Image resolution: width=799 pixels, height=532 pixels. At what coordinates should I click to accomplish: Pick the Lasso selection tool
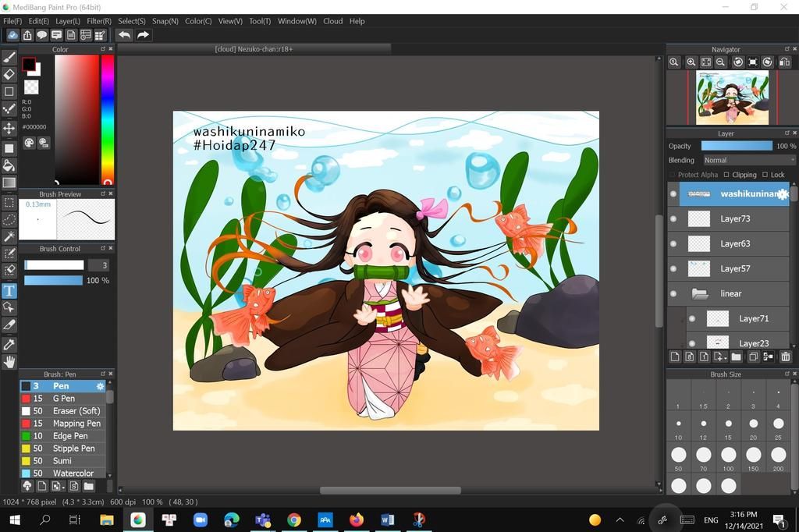9,220
